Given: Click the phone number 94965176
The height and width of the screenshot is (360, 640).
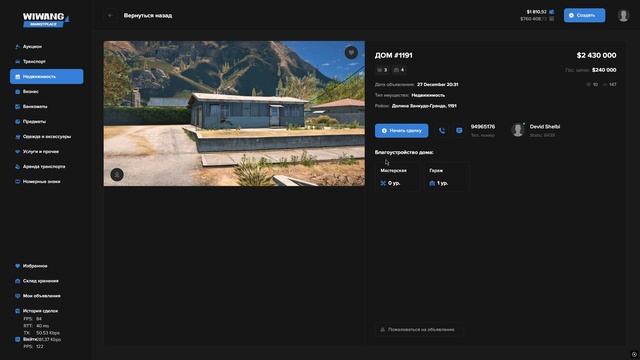Looking at the screenshot, I should (483, 127).
